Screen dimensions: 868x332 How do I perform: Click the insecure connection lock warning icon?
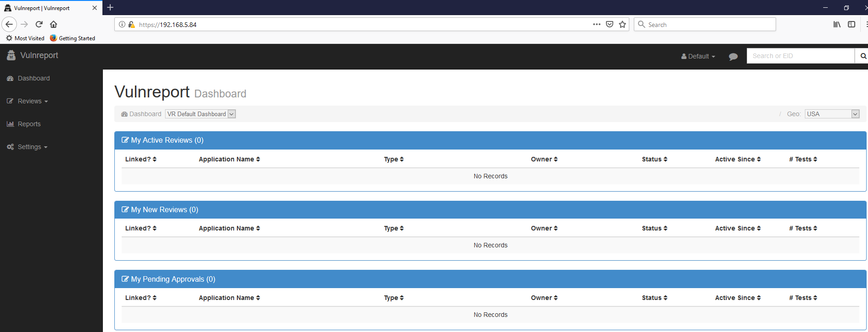(x=132, y=24)
